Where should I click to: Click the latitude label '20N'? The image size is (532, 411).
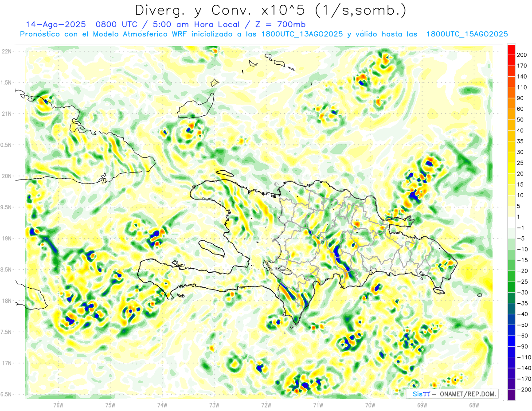(8, 176)
